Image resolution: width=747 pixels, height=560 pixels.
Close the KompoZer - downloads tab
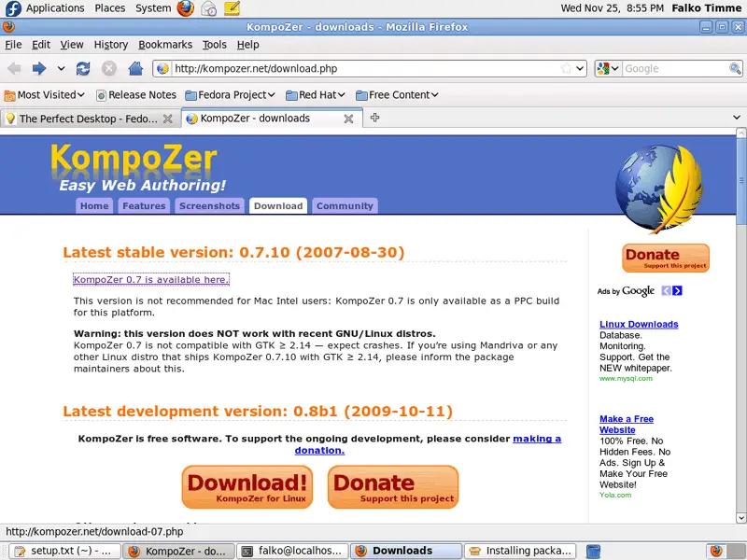(348, 119)
